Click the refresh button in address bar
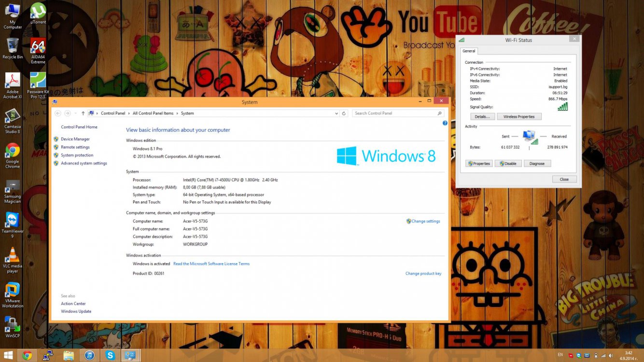The height and width of the screenshot is (362, 644). (x=344, y=113)
